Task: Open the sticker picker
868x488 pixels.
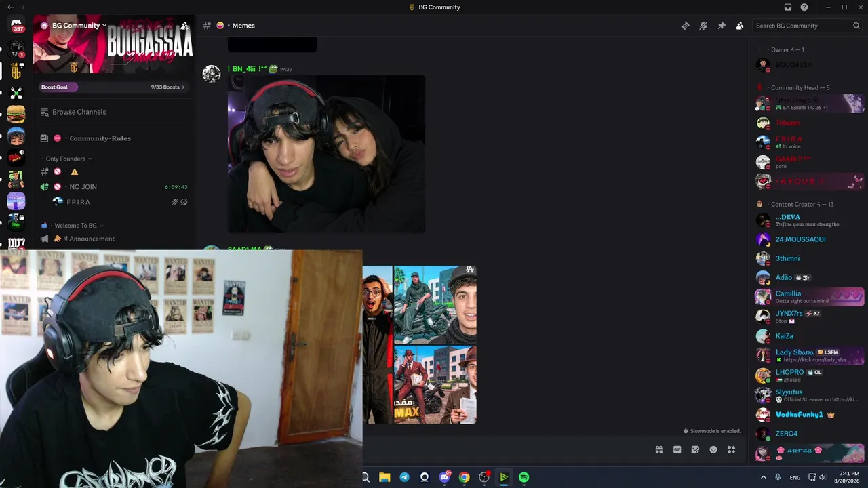Action: (x=695, y=449)
